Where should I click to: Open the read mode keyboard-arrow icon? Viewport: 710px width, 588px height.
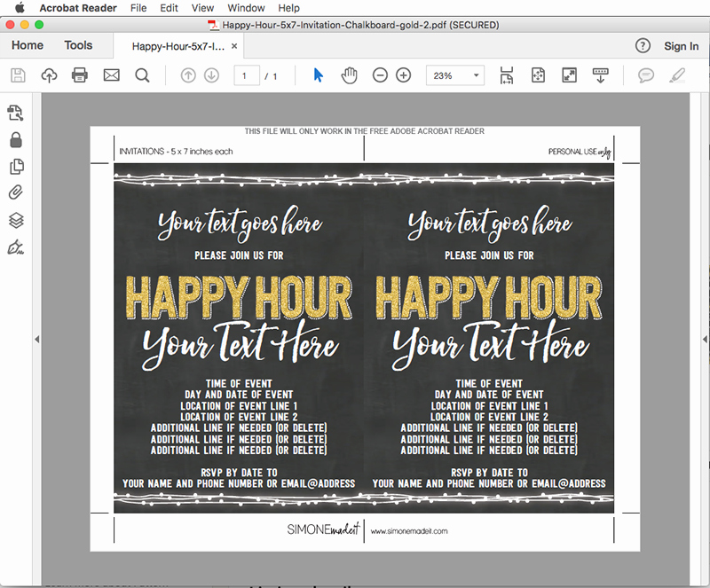click(x=601, y=75)
